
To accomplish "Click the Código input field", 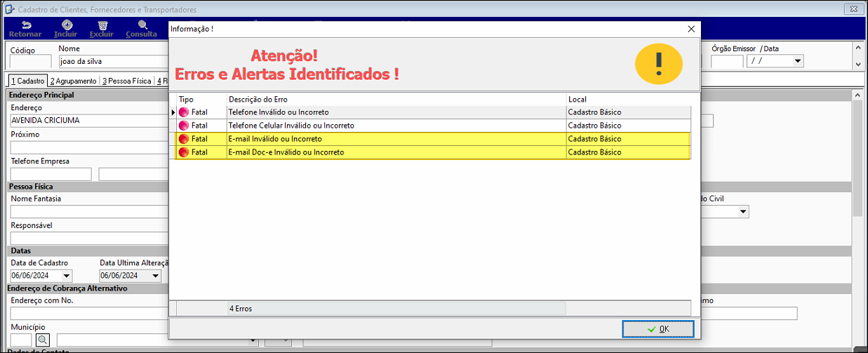I will pyautogui.click(x=30, y=62).
